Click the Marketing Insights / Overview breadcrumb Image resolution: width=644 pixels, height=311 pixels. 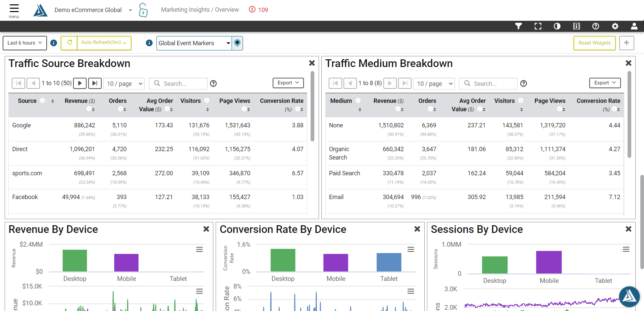coord(200,10)
